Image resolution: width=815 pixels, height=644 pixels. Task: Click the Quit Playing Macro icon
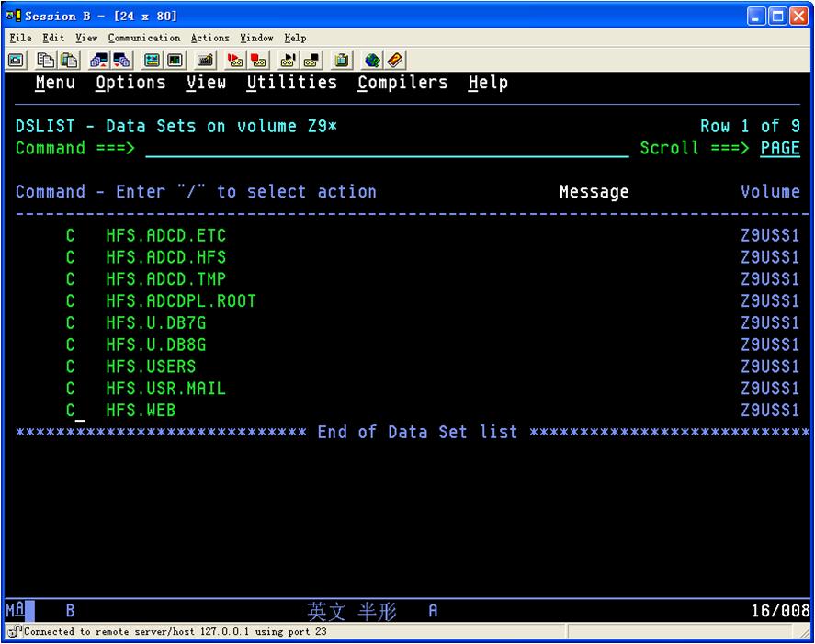point(312,61)
